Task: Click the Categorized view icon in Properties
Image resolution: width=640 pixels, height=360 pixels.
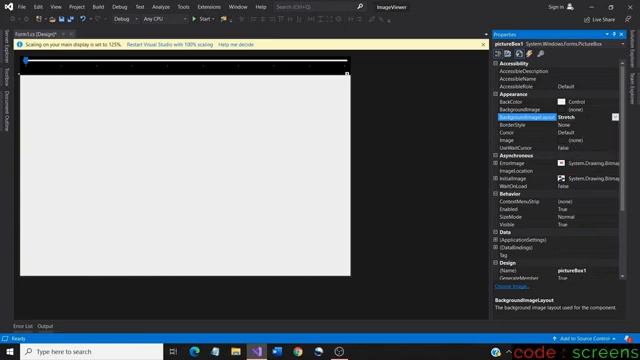Action: point(498,54)
